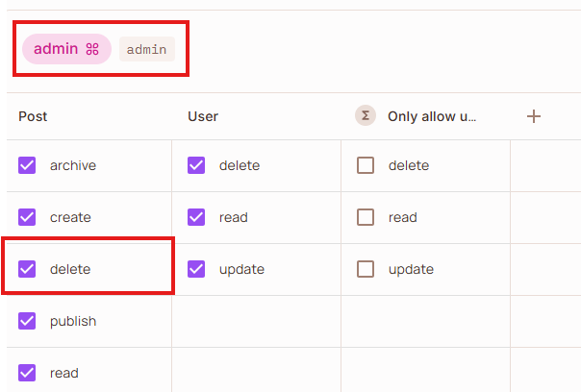Click the sigma formula icon
Image resolution: width=581 pixels, height=392 pixels.
[x=366, y=116]
